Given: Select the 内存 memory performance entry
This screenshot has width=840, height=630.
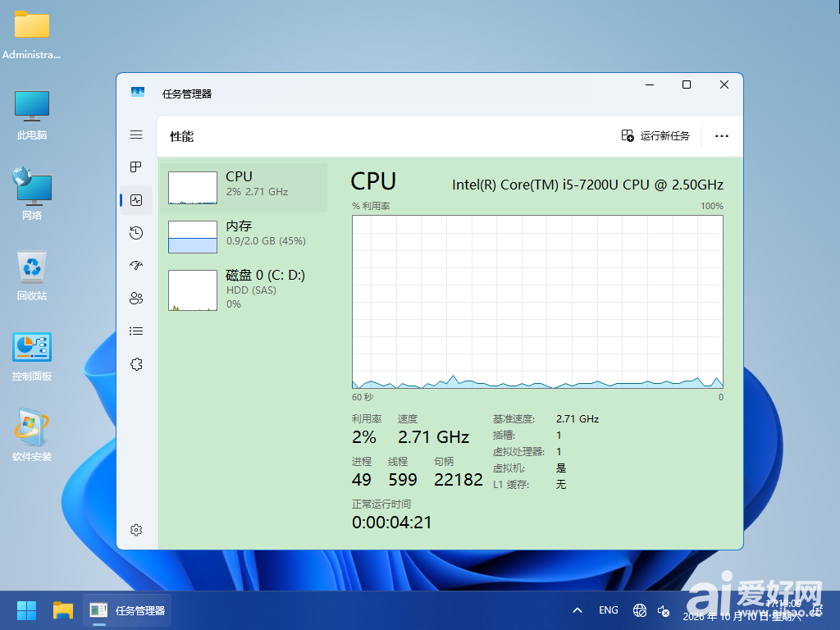Looking at the screenshot, I should (244, 237).
